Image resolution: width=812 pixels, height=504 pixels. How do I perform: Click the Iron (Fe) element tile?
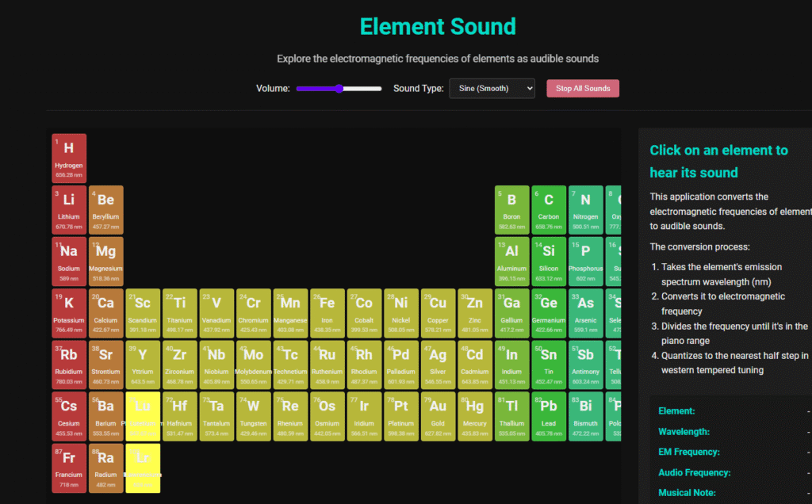327,313
